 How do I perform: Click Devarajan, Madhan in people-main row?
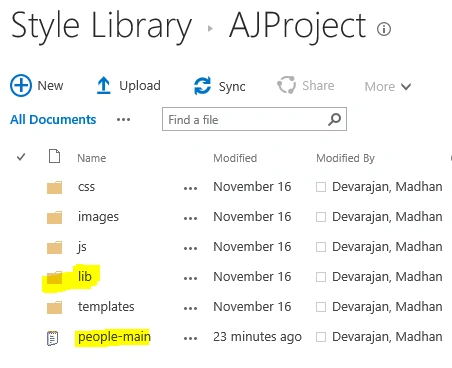point(387,337)
